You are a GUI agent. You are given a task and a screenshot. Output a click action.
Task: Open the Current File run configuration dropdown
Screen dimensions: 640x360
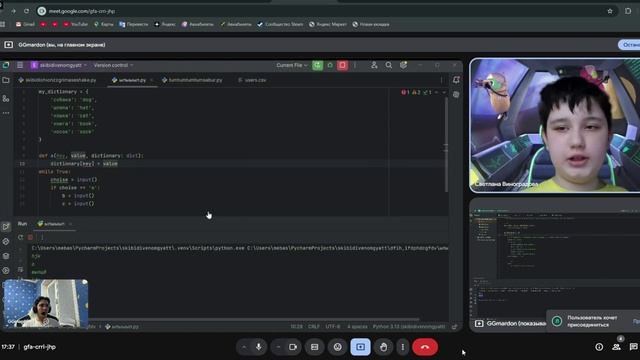click(x=292, y=65)
